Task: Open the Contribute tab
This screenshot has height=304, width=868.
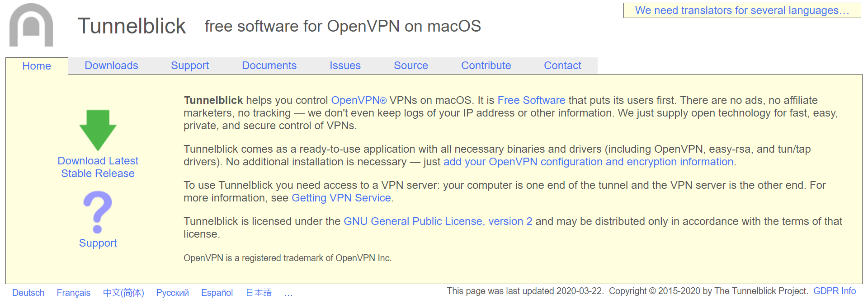Action: pyautogui.click(x=486, y=65)
